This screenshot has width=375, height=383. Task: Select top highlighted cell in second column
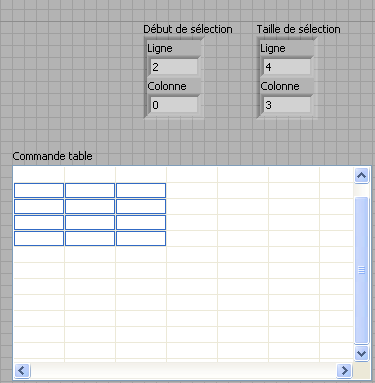[x=90, y=191]
